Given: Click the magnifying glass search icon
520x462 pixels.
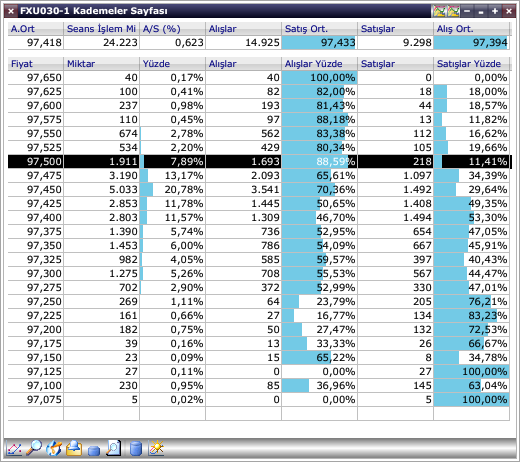Looking at the screenshot, I should pyautogui.click(x=34, y=448).
